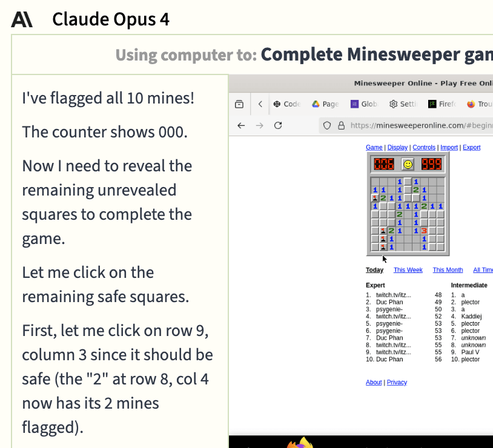
Task: Open the Game menu link
Action: 374,148
